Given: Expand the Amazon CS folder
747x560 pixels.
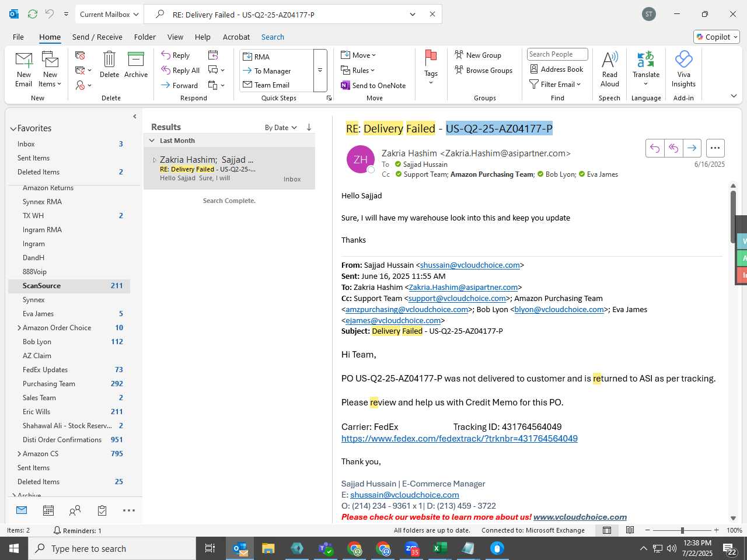Looking at the screenshot, I should tap(19, 454).
